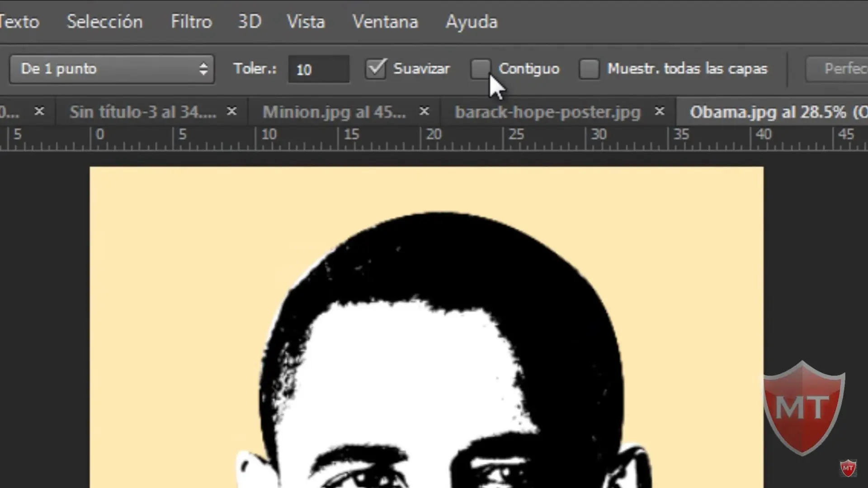The height and width of the screenshot is (488, 868).
Task: Switch to Minion.jpg document tab
Action: pyautogui.click(x=334, y=112)
